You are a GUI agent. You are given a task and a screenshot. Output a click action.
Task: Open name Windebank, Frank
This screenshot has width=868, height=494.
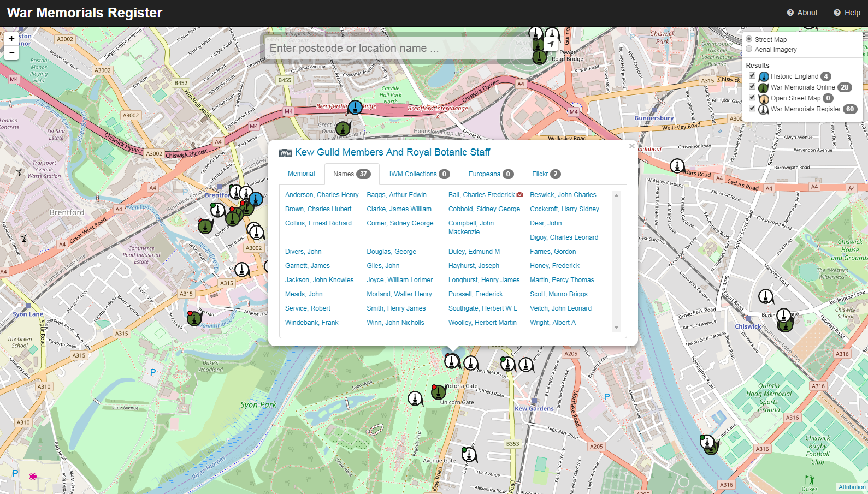(311, 323)
